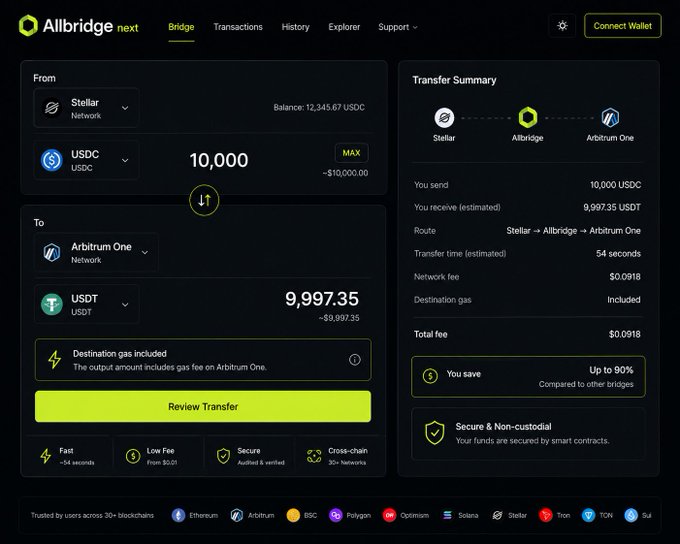The image size is (680, 544).
Task: Click the USDC coin icon
Action: tap(52, 160)
